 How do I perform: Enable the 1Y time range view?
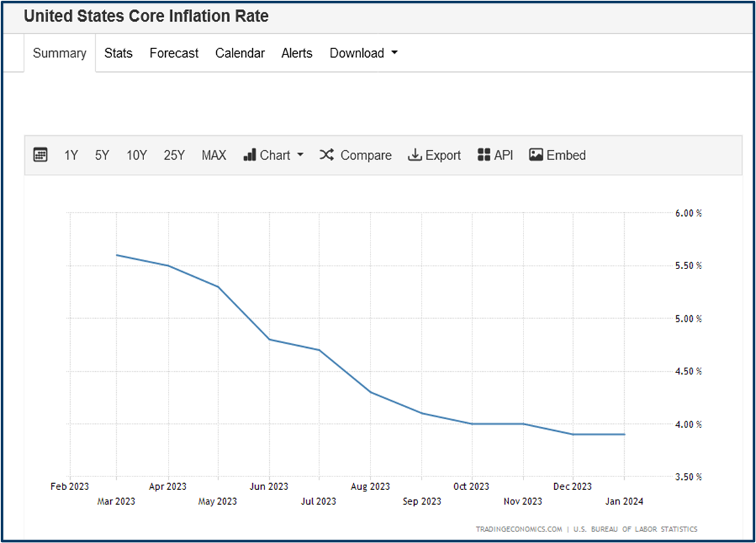(x=71, y=155)
